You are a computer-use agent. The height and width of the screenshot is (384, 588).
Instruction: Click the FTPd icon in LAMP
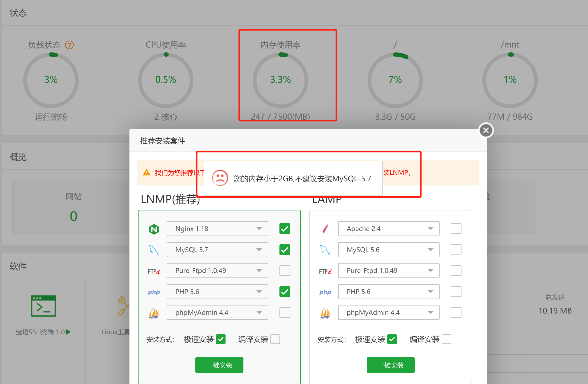pyautogui.click(x=325, y=272)
